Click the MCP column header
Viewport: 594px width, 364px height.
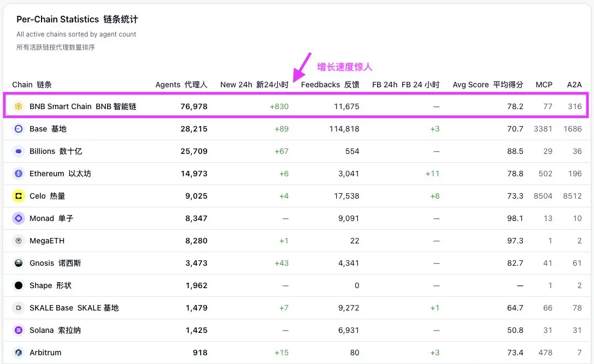544,85
